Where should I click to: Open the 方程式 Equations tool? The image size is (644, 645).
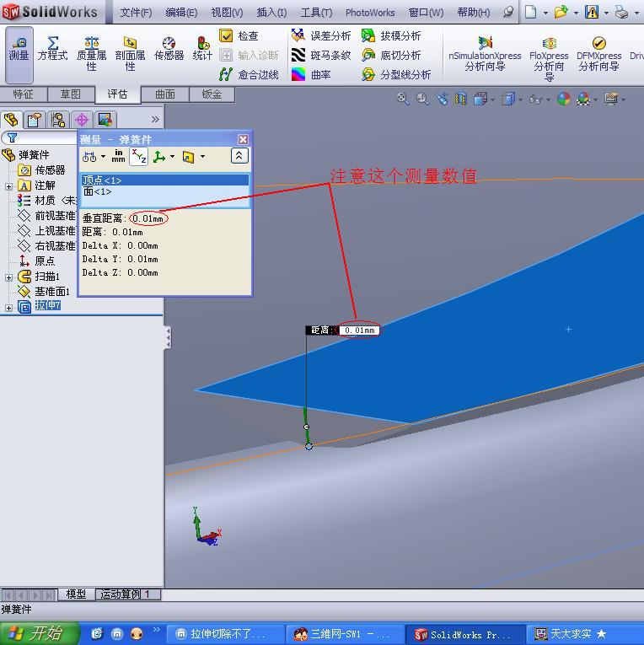pyautogui.click(x=52, y=50)
